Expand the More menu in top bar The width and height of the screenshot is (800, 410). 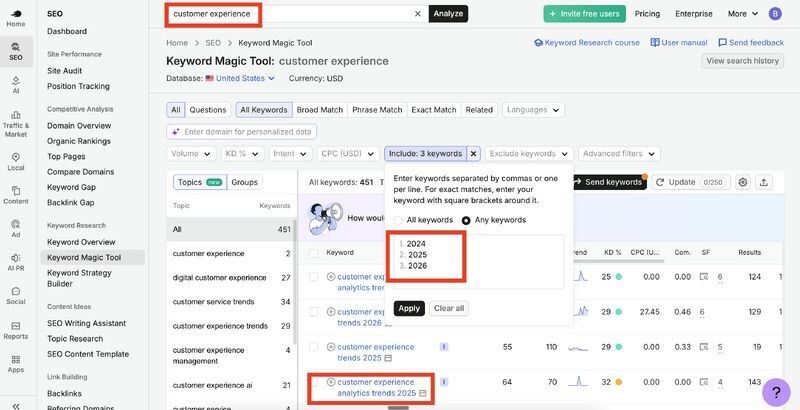742,14
